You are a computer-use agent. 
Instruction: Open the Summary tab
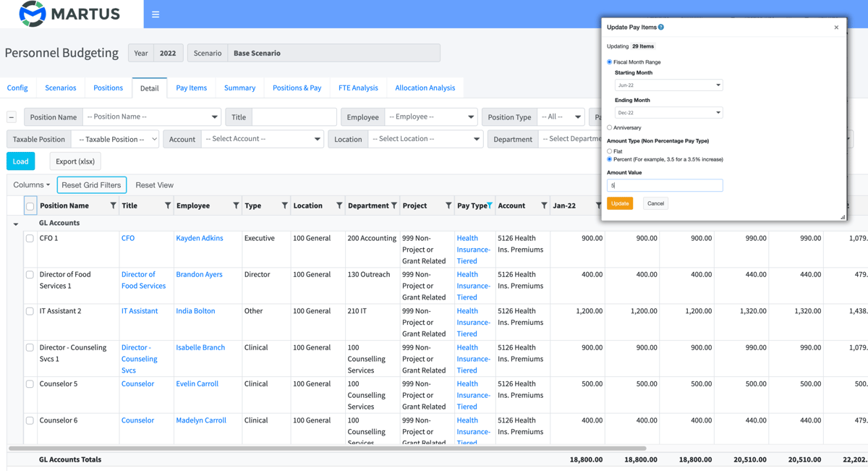239,87
